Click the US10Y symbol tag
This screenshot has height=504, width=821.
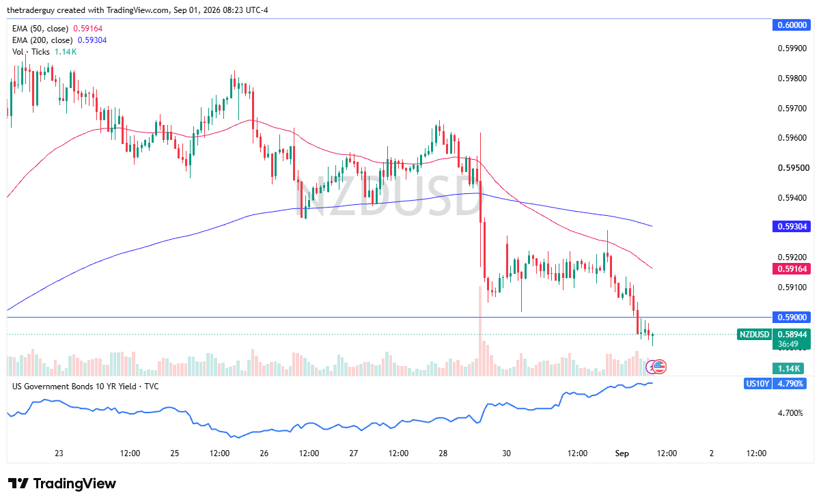click(x=757, y=384)
